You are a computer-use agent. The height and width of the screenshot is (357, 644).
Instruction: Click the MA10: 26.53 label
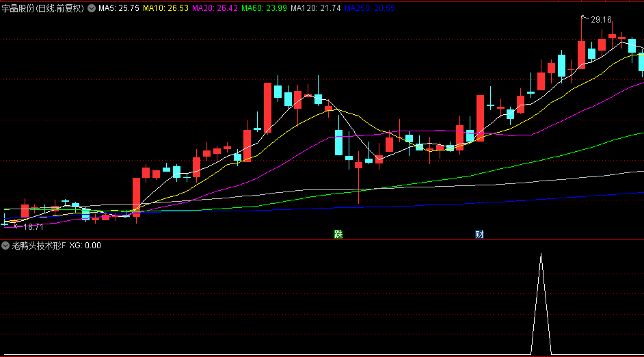(165, 8)
